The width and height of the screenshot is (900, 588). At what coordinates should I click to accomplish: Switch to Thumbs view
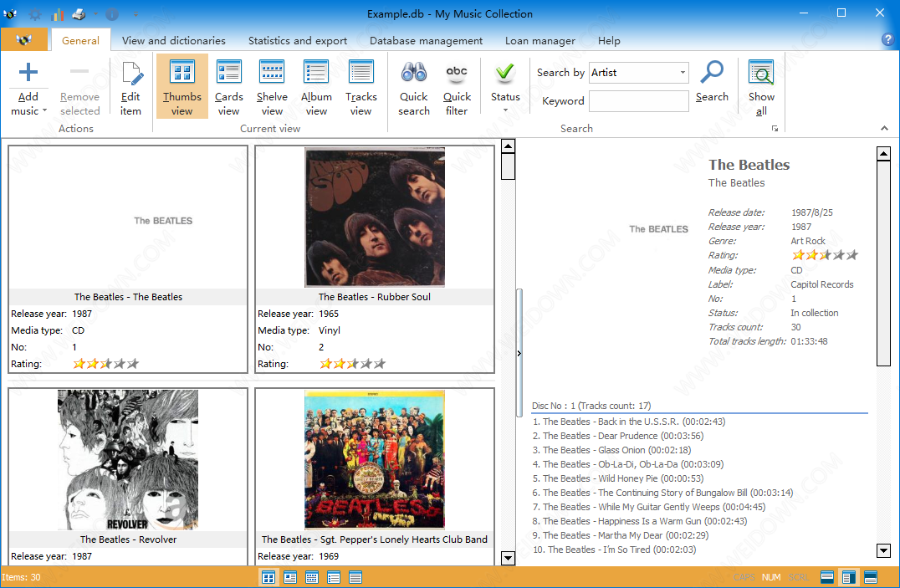[x=182, y=87]
